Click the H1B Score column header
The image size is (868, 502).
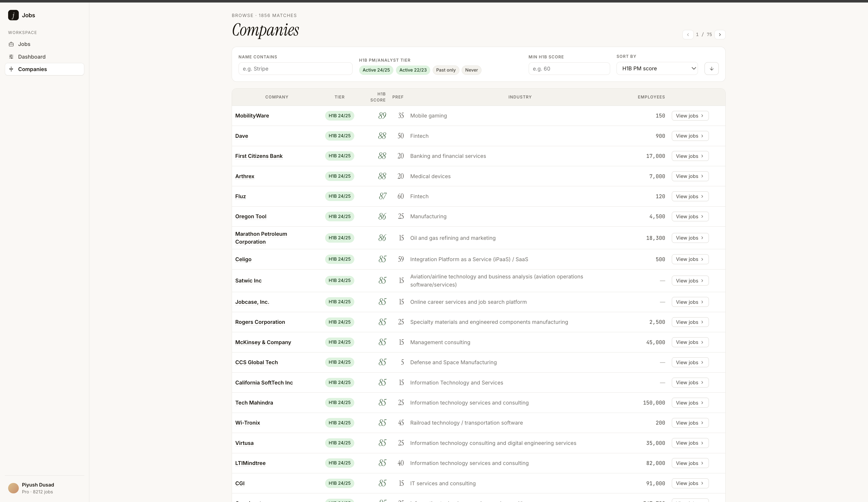[x=378, y=97]
